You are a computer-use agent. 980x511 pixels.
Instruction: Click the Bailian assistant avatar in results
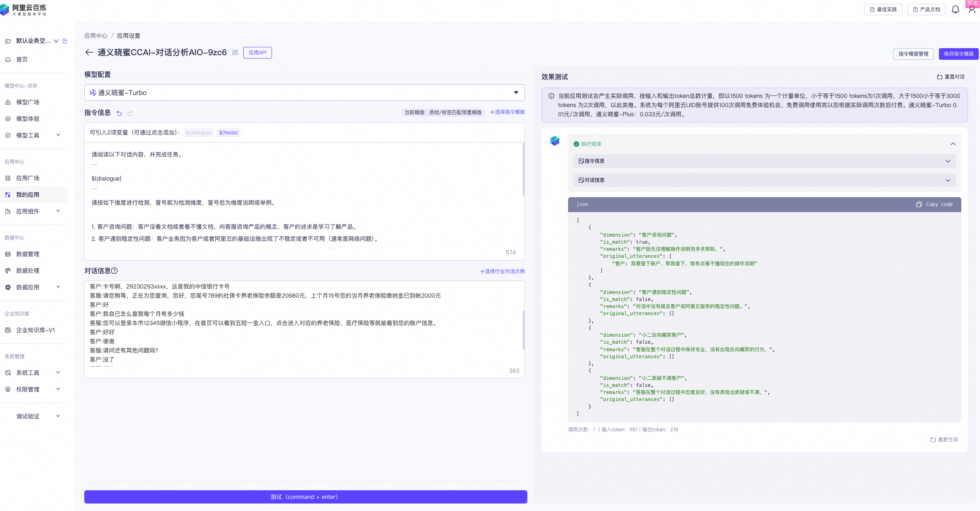(555, 141)
